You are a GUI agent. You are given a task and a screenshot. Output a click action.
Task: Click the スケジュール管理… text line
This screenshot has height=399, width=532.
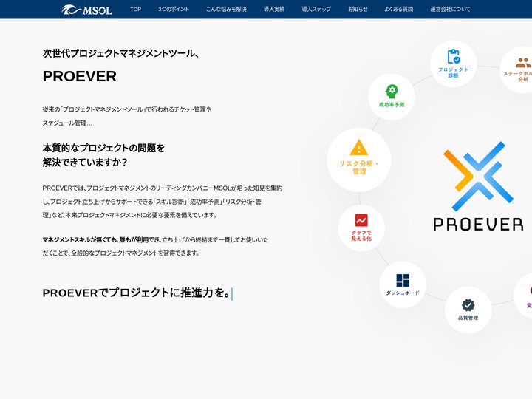[67, 123]
